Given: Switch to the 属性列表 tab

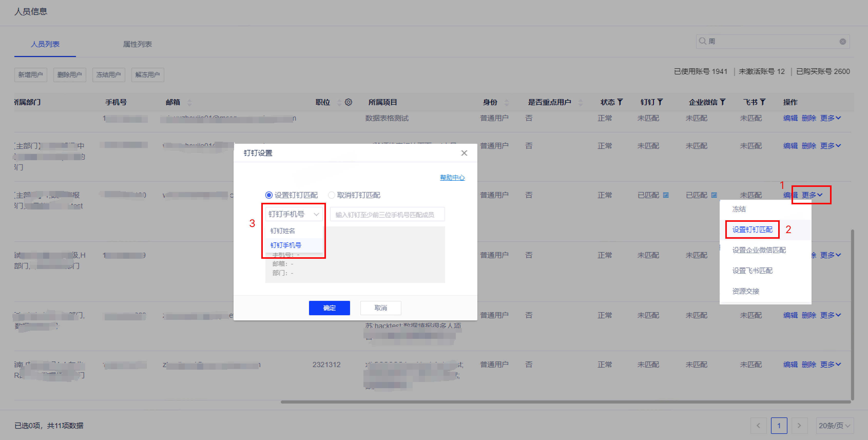Looking at the screenshot, I should click(138, 44).
